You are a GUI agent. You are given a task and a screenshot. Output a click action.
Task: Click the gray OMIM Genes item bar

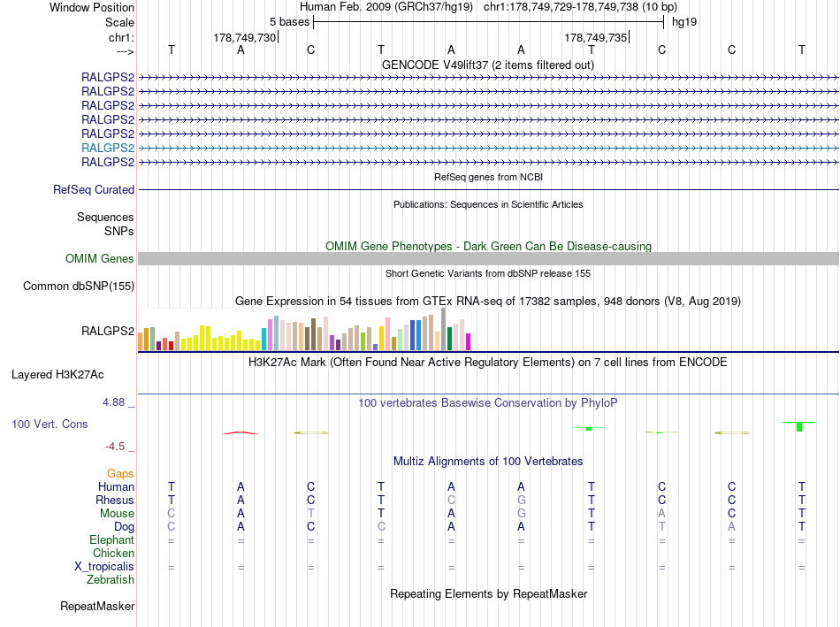[x=489, y=259]
